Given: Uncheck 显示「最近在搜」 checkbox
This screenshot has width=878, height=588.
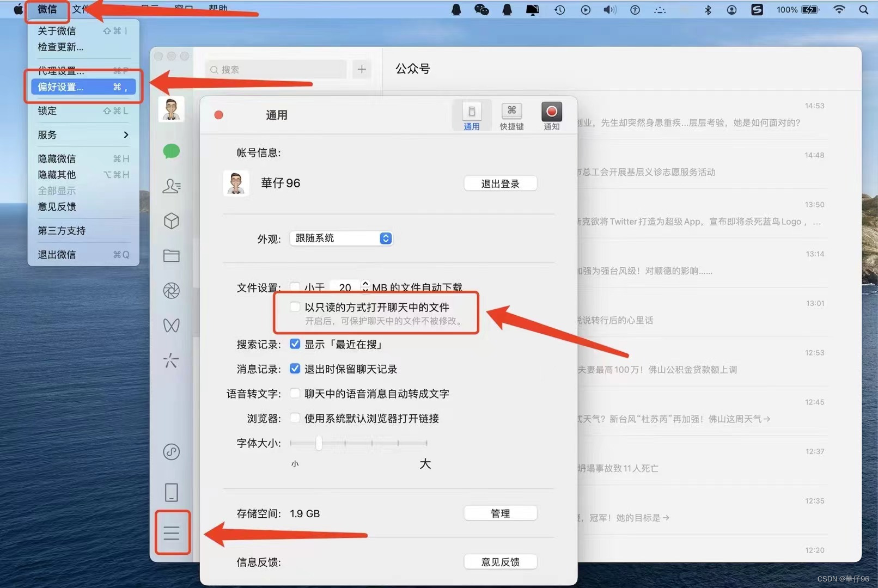Looking at the screenshot, I should click(x=295, y=344).
